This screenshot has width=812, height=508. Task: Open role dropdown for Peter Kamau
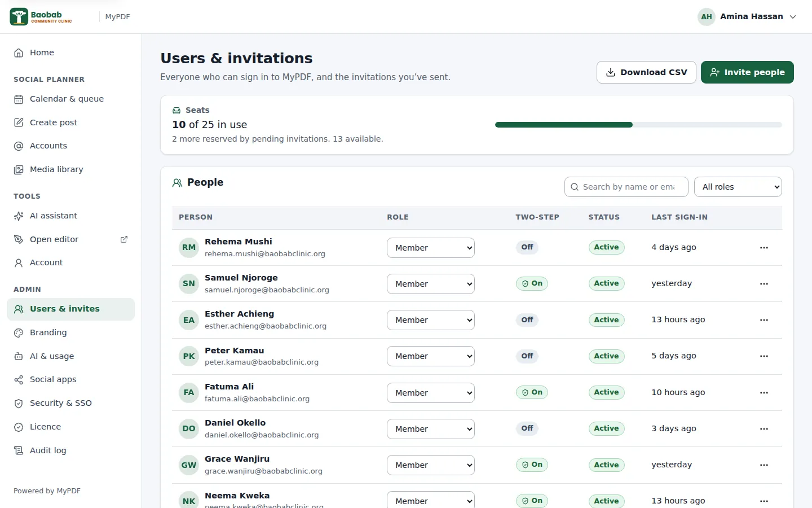click(431, 356)
